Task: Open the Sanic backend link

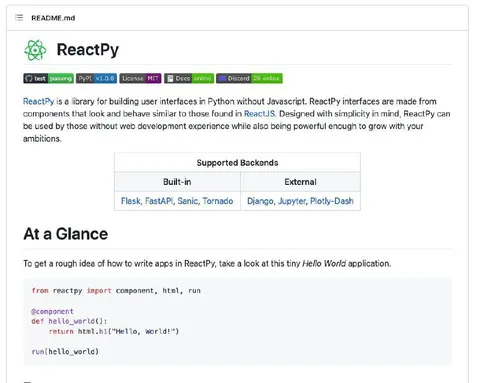Action: pyautogui.click(x=188, y=201)
